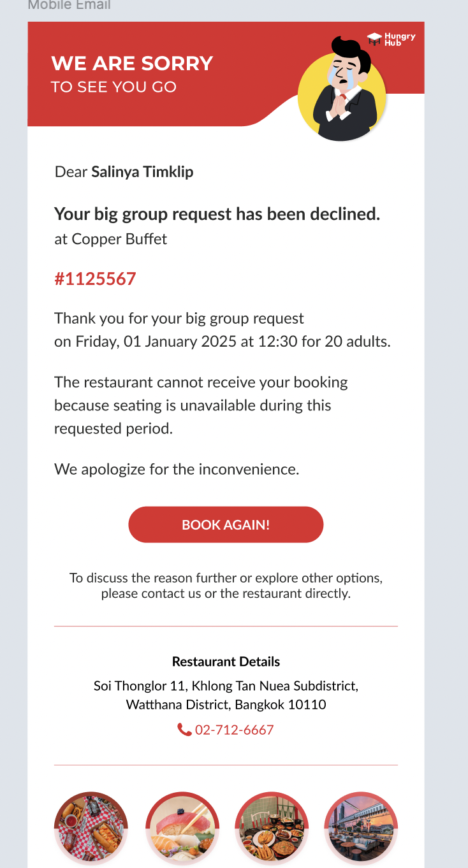Screen dimensions: 468x868
Task: Open the hot dog food thumbnail
Action: (91, 828)
